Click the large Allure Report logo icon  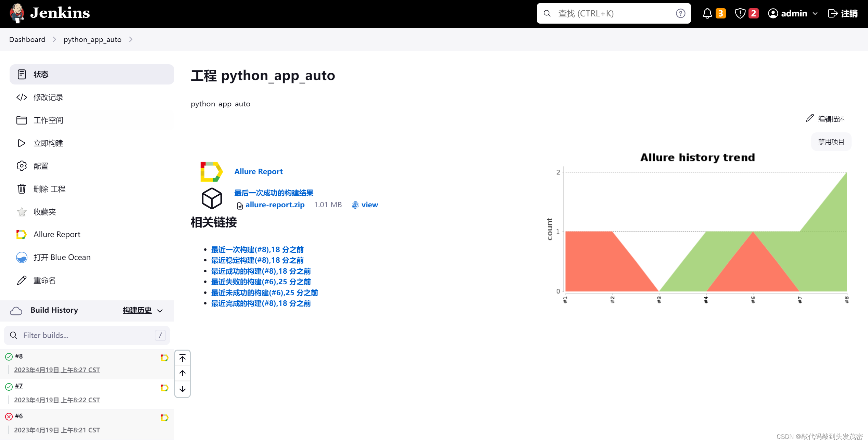point(211,172)
